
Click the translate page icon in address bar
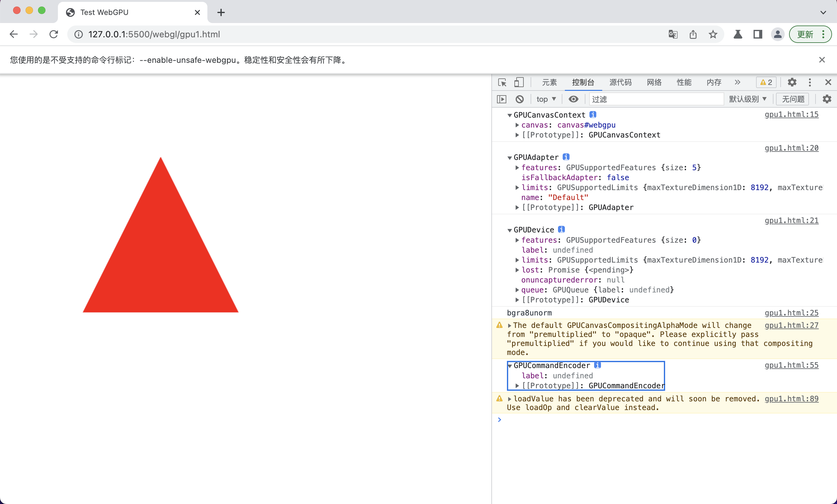point(673,34)
